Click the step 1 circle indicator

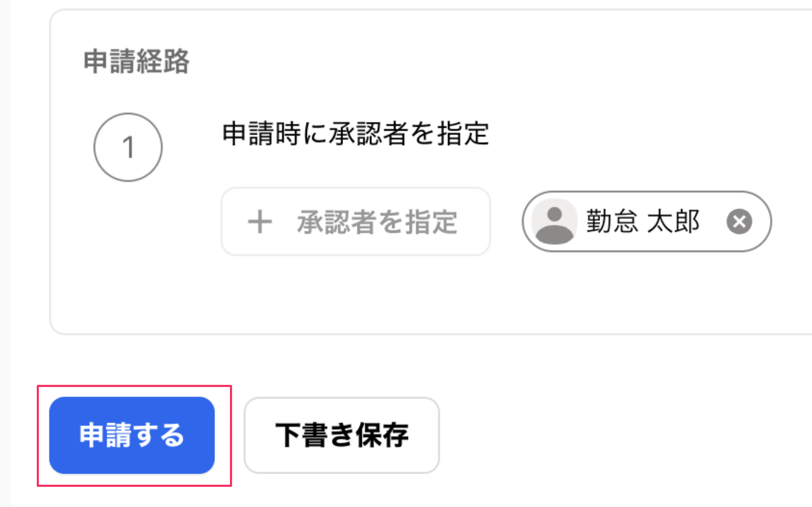tap(128, 147)
